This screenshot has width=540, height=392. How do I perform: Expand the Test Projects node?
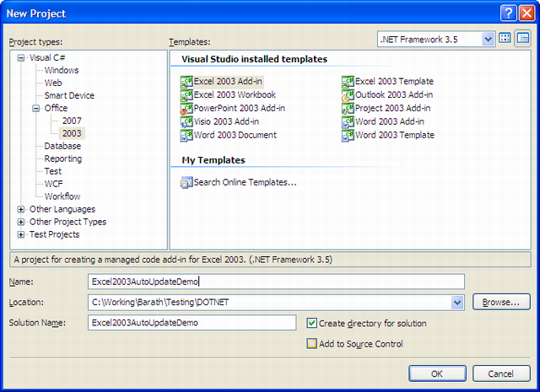click(21, 234)
